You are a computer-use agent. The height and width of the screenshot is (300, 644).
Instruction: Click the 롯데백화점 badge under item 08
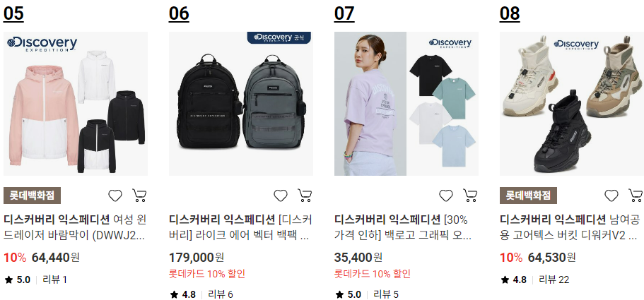[528, 196]
